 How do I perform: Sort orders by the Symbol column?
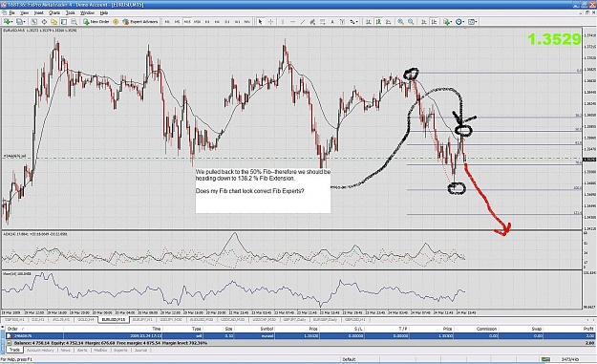pyautogui.click(x=267, y=329)
